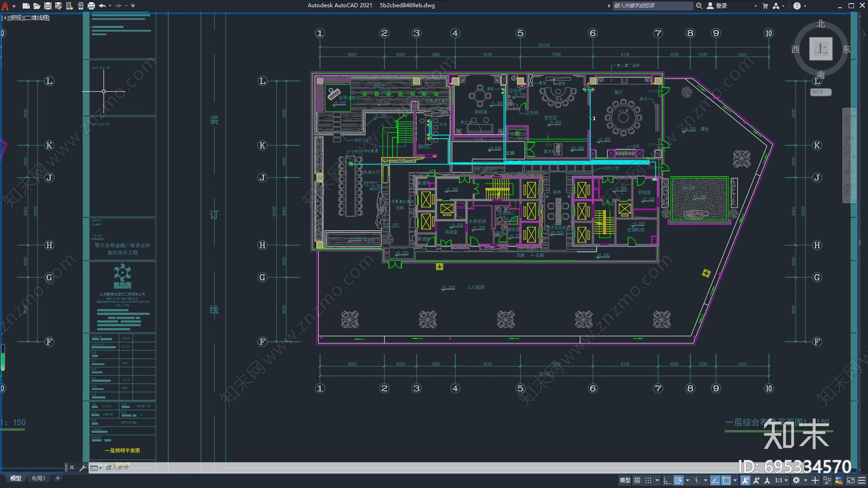Create a new drawing with New icon

(x=26, y=6)
